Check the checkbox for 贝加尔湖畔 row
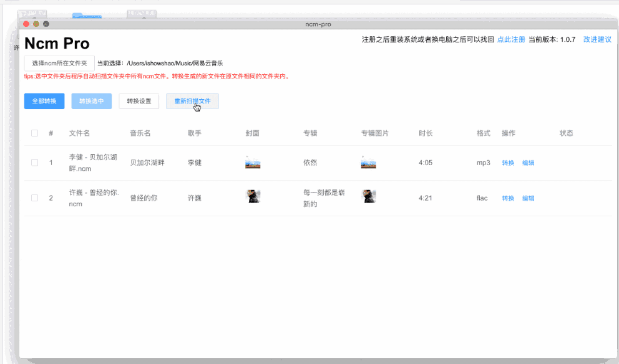Screen dimensions: 619x364 pyautogui.click(x=34, y=162)
